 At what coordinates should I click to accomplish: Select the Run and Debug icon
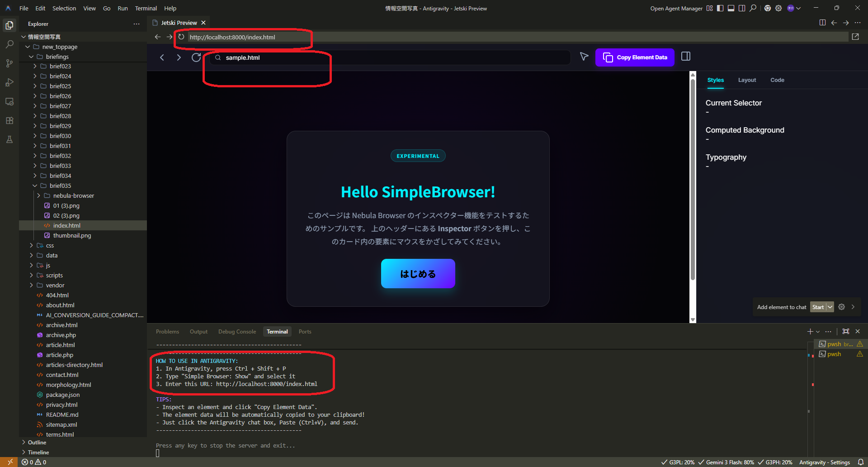point(9,82)
